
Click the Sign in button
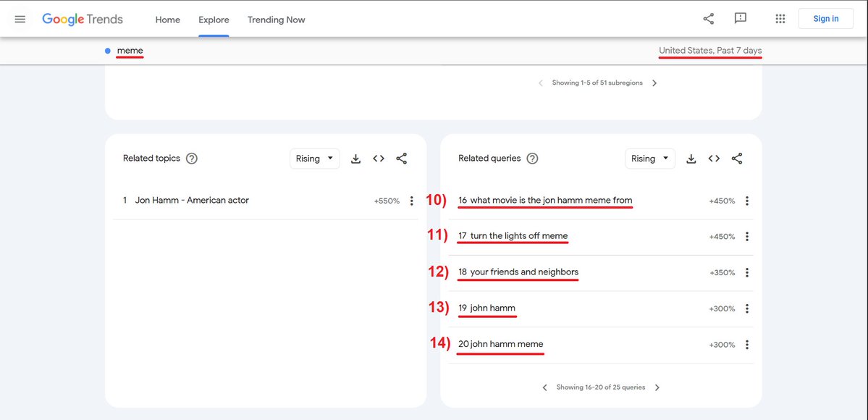(825, 19)
